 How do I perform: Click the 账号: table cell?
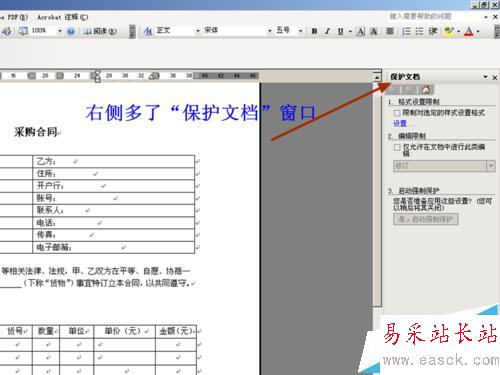point(113,198)
